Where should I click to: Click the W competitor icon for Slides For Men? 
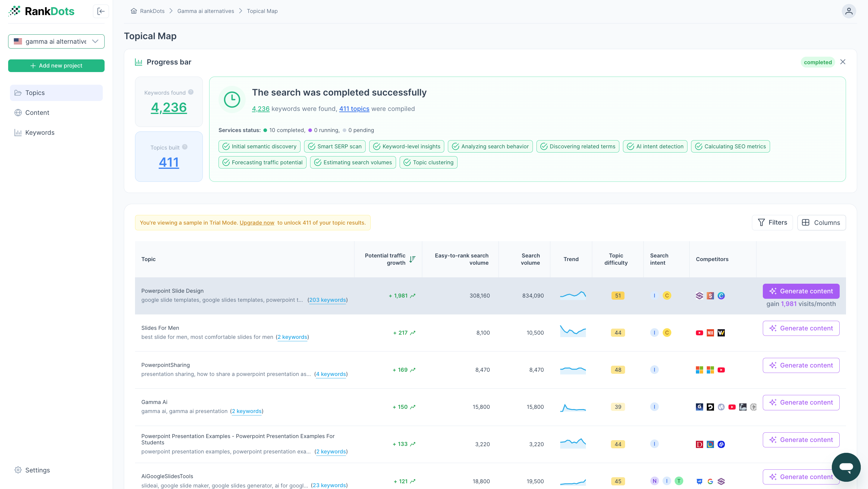pos(721,333)
